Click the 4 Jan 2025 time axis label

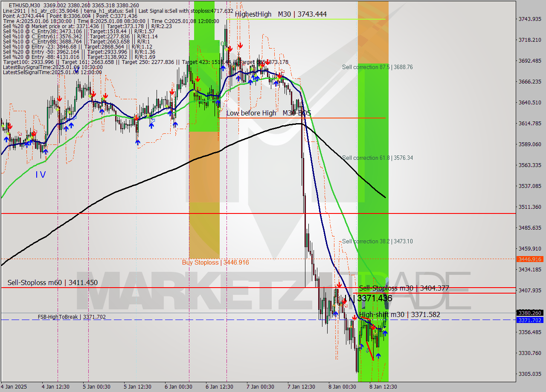point(14,387)
